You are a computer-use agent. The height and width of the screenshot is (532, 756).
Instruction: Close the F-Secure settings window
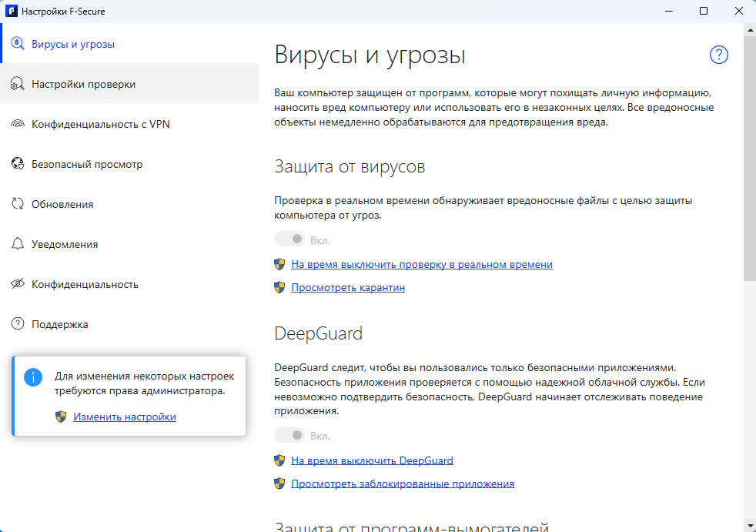tap(738, 11)
